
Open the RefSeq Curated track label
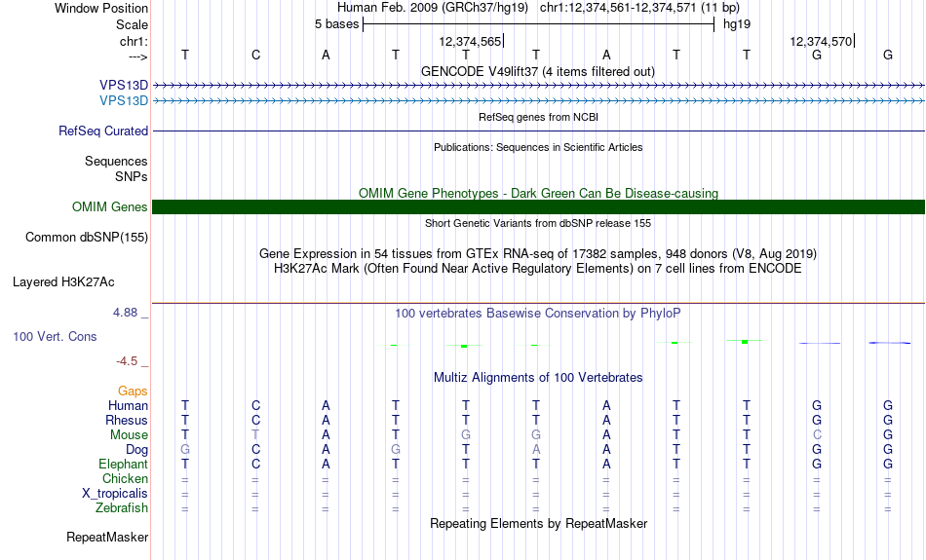click(103, 131)
